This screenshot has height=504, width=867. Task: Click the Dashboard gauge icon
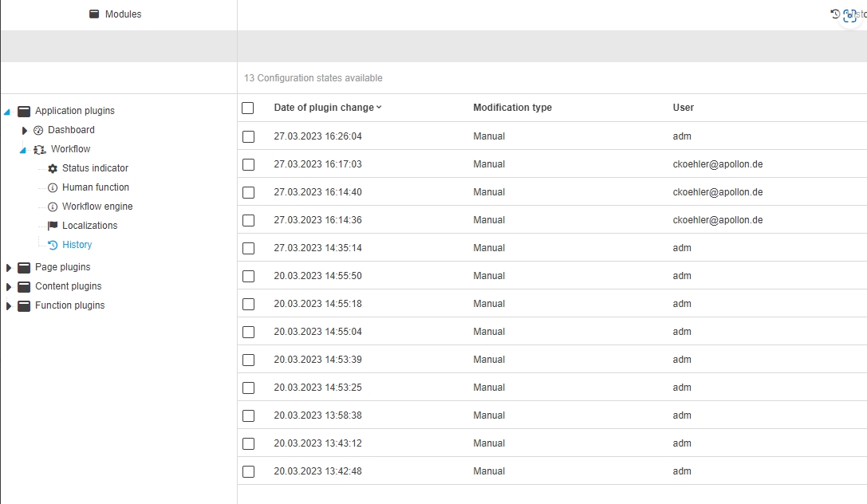click(x=38, y=130)
